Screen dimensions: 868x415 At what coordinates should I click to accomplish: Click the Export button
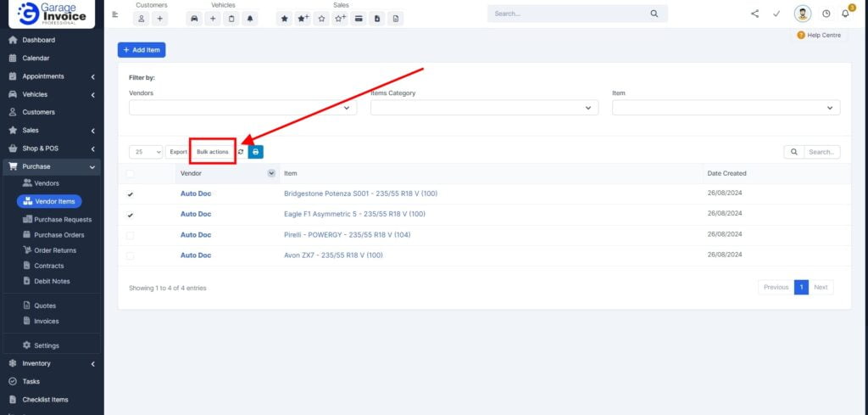point(178,152)
